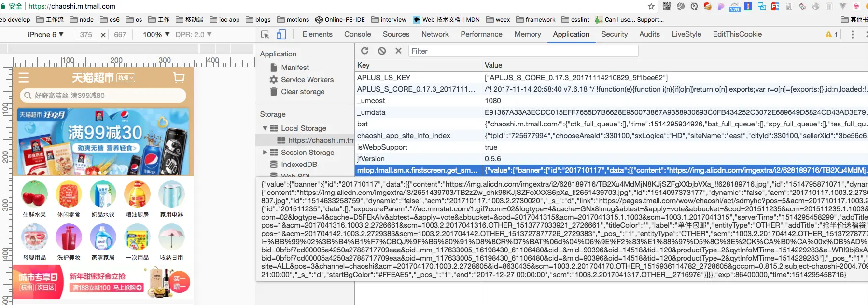Open the iPhone 6 device dropdown

[x=46, y=35]
